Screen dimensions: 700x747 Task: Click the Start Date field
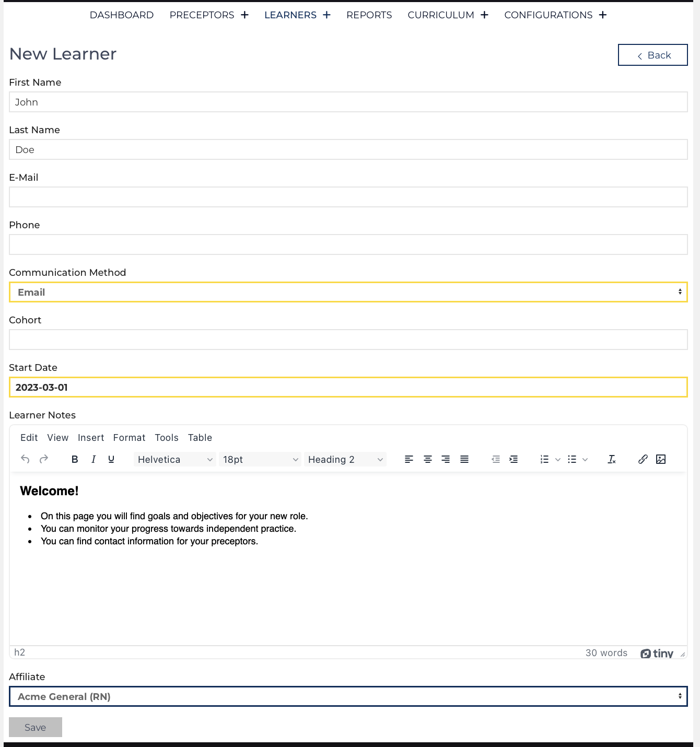pos(348,387)
